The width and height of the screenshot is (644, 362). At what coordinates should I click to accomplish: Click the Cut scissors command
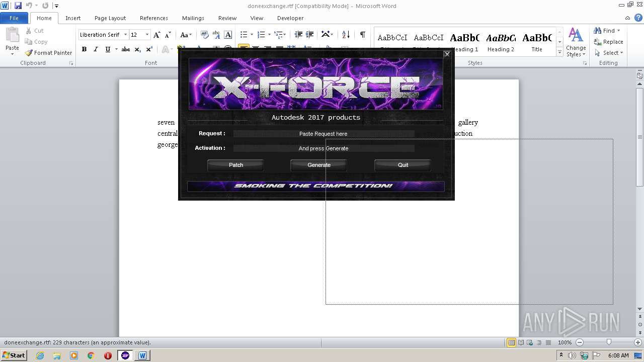tap(35, 31)
